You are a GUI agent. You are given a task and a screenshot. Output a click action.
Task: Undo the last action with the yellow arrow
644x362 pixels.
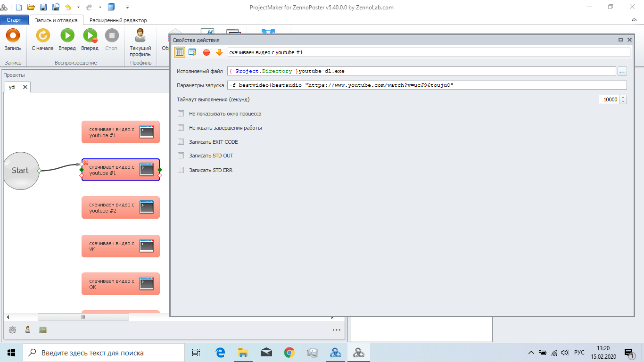coord(68,7)
